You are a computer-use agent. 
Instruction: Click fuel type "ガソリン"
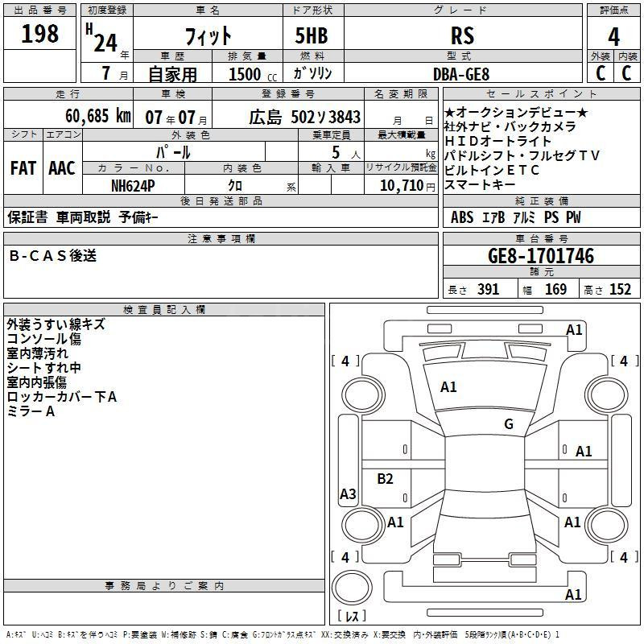(312, 73)
